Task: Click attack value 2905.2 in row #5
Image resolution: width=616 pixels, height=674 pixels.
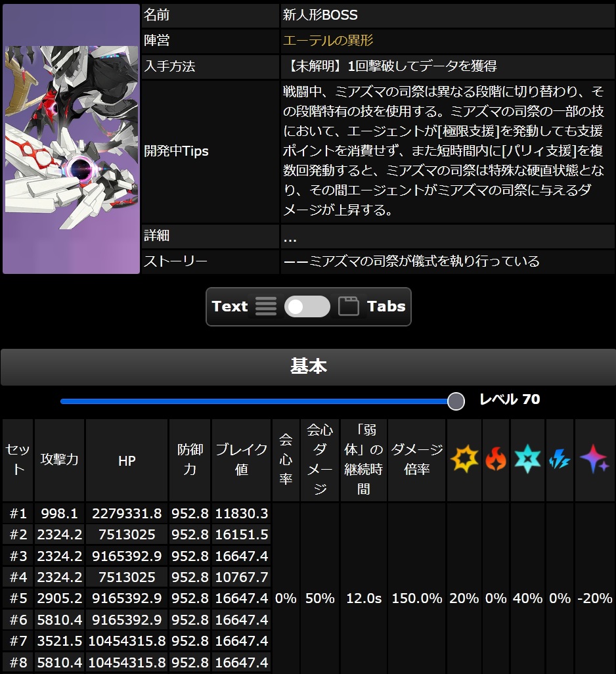Action: click(x=59, y=598)
